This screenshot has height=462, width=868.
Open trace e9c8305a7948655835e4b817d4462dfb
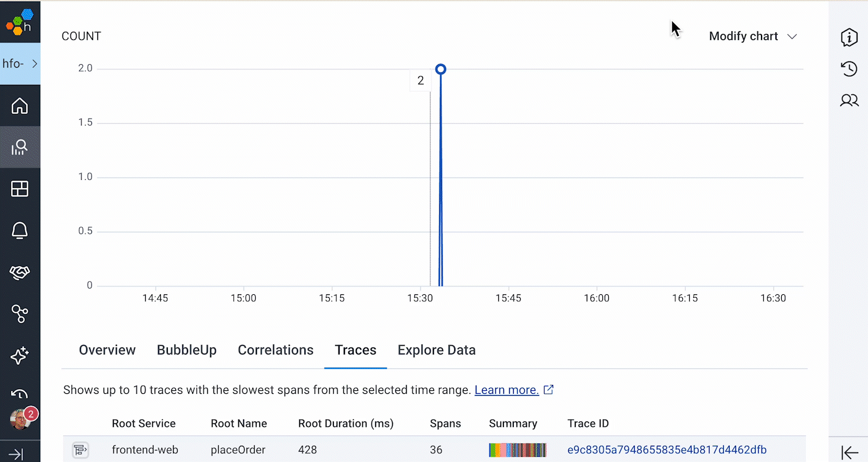667,450
